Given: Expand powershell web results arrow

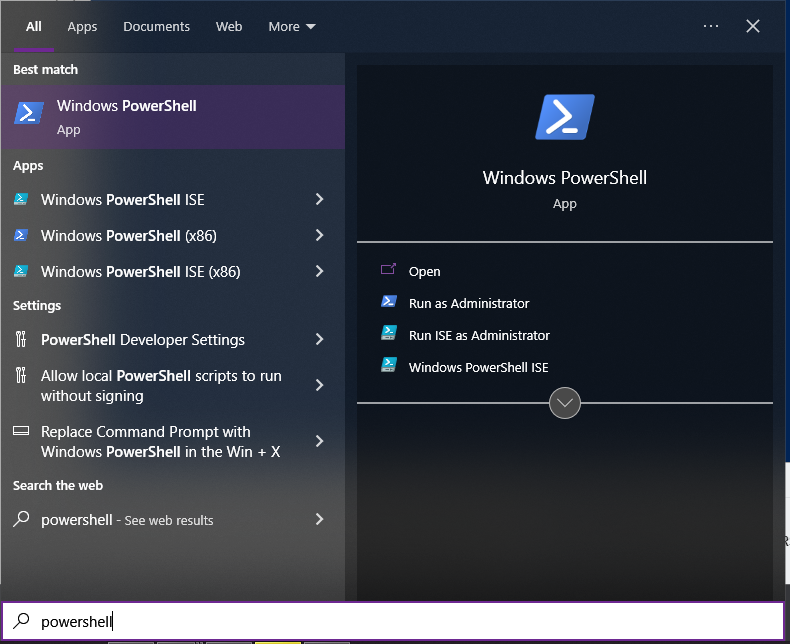Looking at the screenshot, I should click(x=319, y=519).
